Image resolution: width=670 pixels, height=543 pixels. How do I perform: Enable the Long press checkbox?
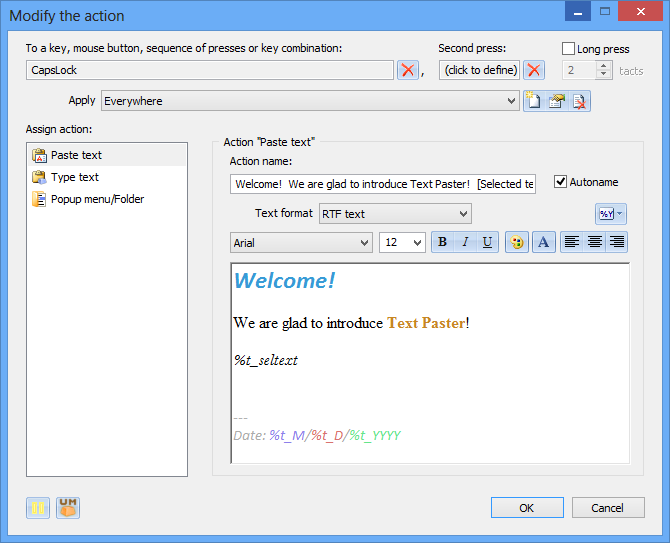point(569,49)
